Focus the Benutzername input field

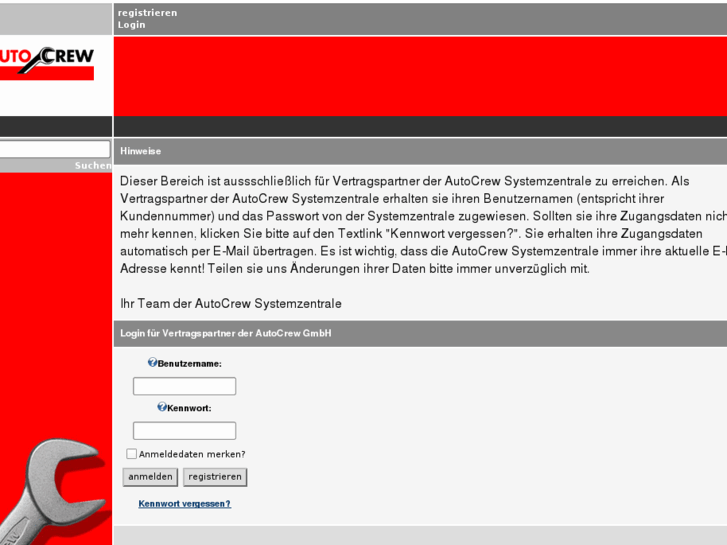click(185, 386)
